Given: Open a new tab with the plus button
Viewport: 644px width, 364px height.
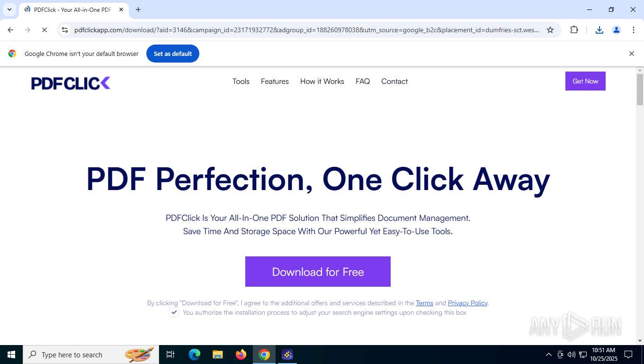Looking at the screenshot, I should (x=138, y=9).
